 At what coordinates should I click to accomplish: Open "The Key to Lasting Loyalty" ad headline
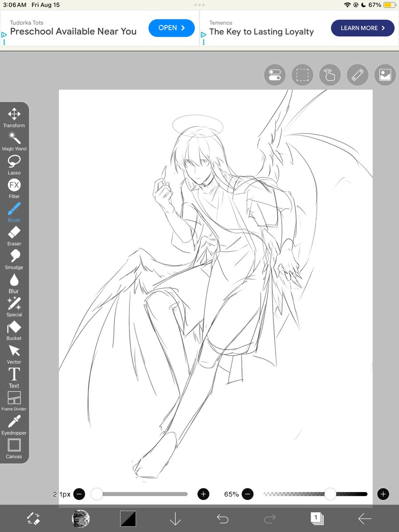coord(262,32)
